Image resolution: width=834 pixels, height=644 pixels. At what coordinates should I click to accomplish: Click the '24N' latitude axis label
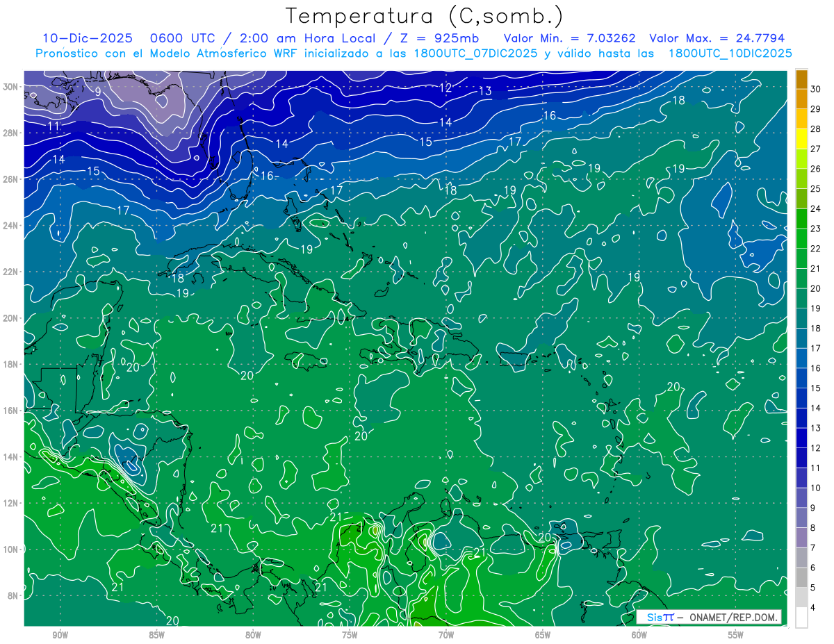11,225
